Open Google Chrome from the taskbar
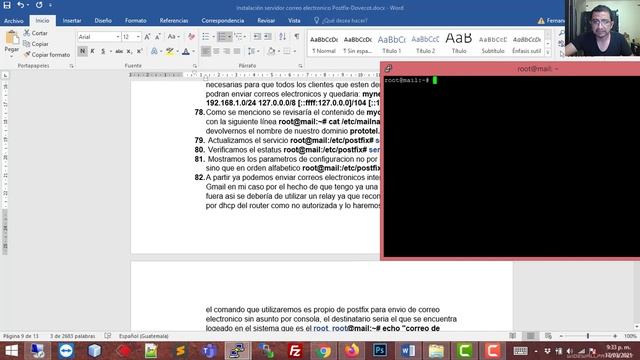 click(323, 351)
